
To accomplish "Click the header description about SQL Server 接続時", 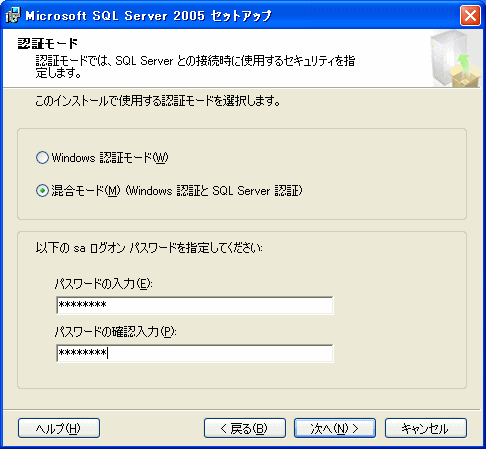I will pos(195,67).
